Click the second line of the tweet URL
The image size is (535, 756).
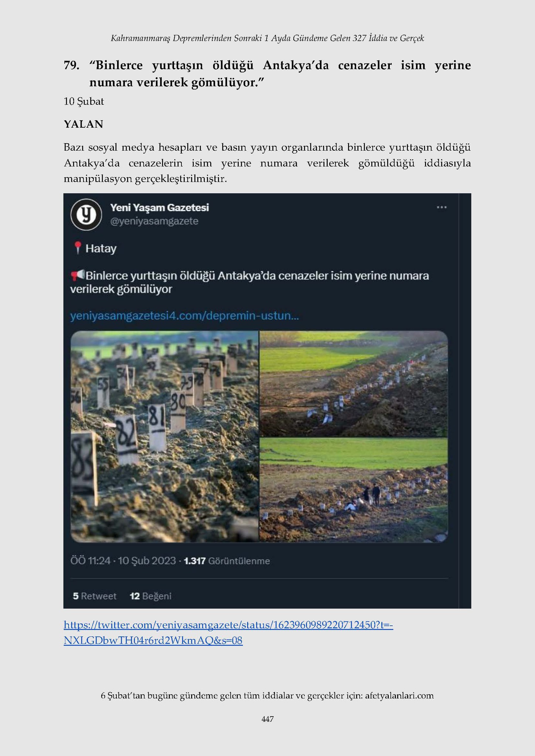(x=153, y=640)
